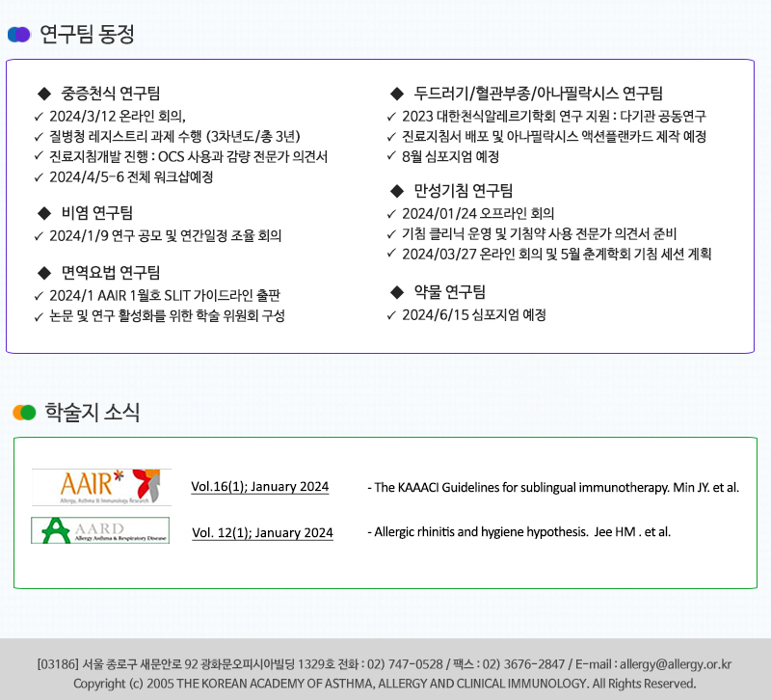Click the 학술지 소식 section heading

[x=93, y=413]
